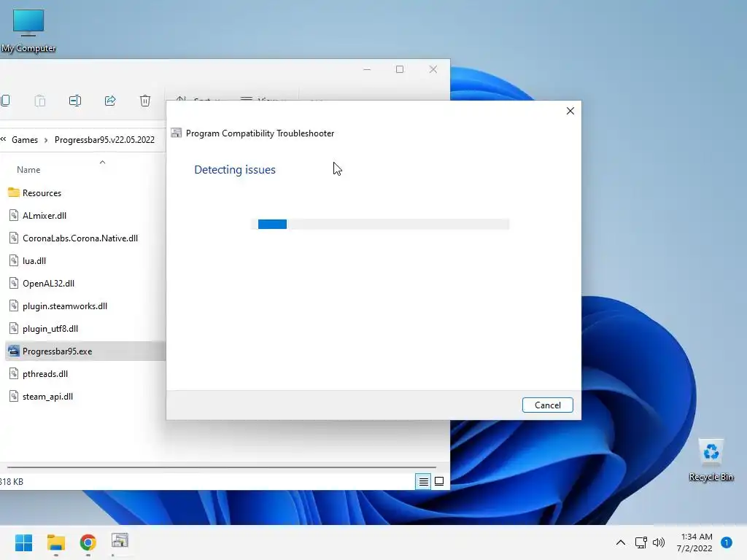Click the Explorer horizontal scrollbar
The image size is (747, 560).
[222, 467]
